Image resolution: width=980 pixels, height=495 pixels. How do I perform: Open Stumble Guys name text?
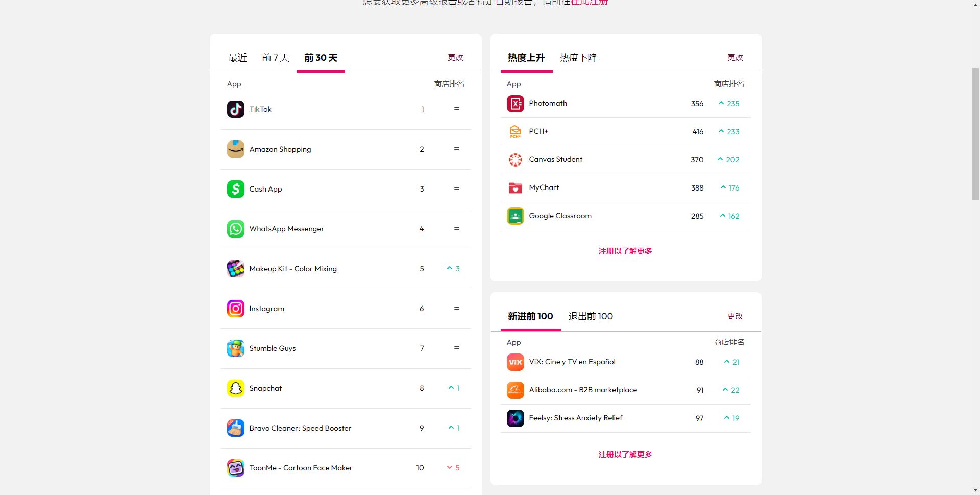[x=273, y=348]
